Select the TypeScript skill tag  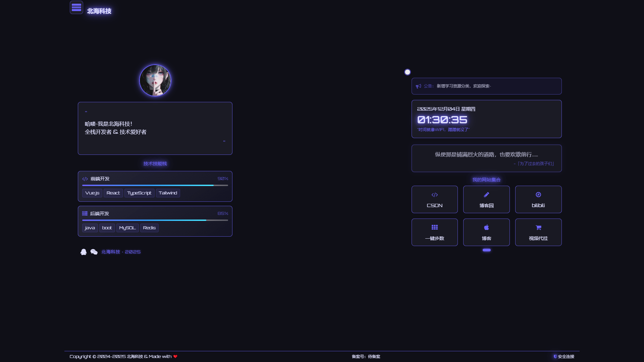[139, 193]
